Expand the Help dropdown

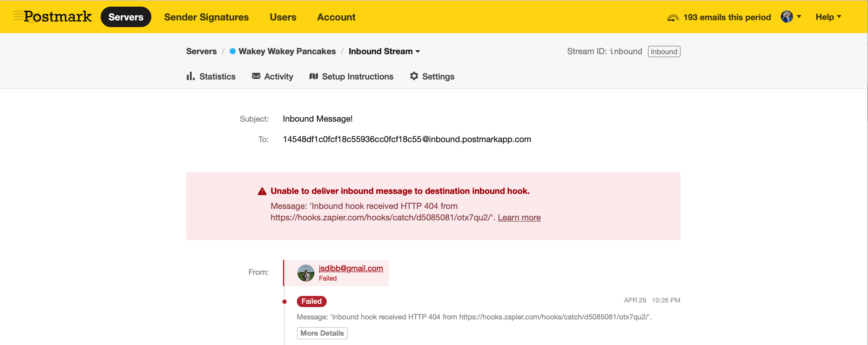828,17
